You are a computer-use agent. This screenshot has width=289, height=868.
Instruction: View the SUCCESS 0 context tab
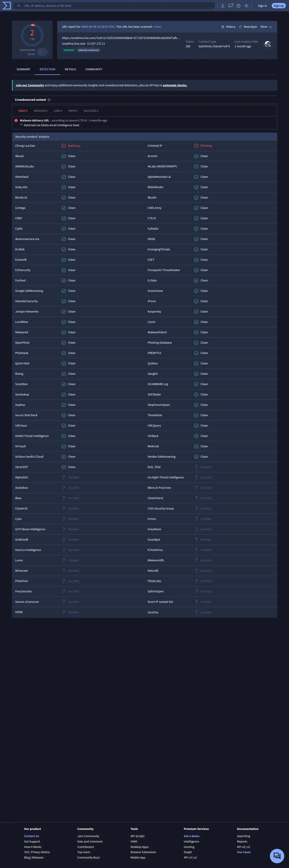point(91,111)
